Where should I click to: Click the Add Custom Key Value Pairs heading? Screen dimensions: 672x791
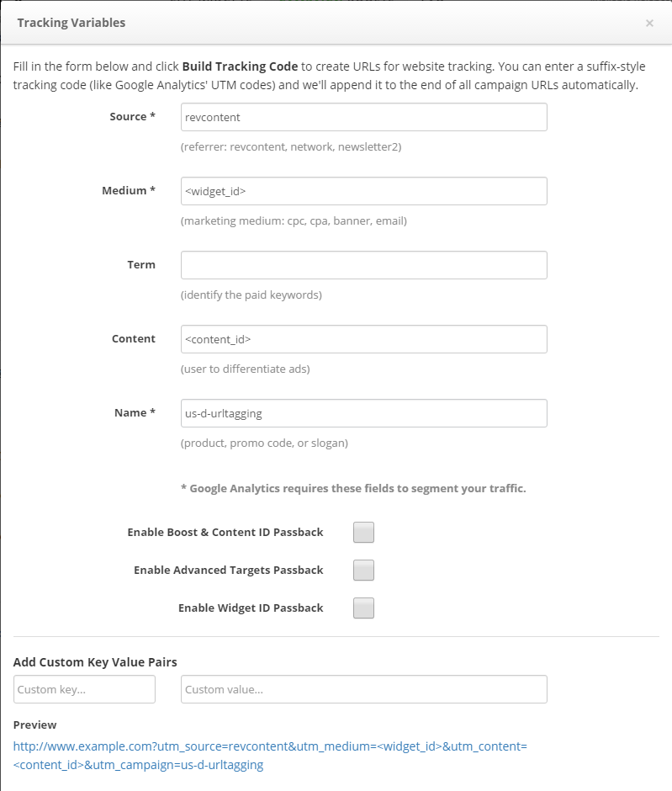95,662
